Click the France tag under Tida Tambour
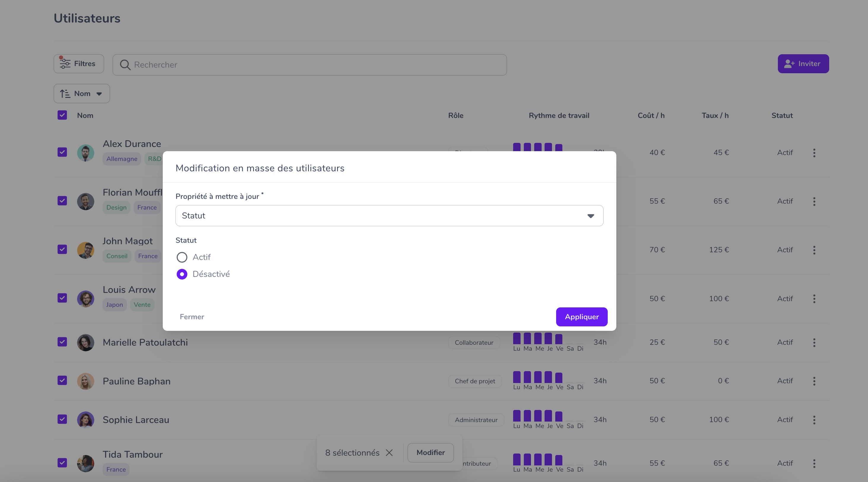The height and width of the screenshot is (482, 868). (x=116, y=469)
